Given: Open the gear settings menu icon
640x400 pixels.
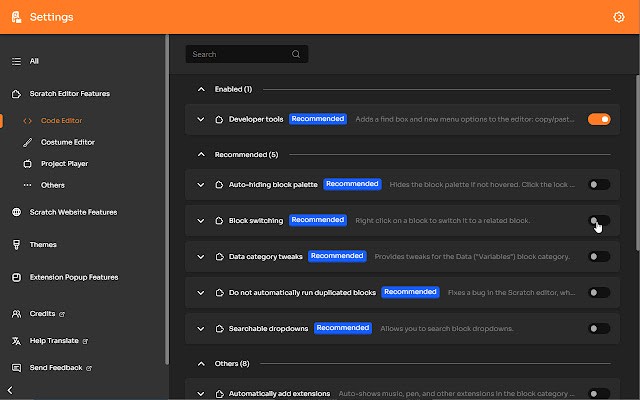Looking at the screenshot, I should click(619, 17).
